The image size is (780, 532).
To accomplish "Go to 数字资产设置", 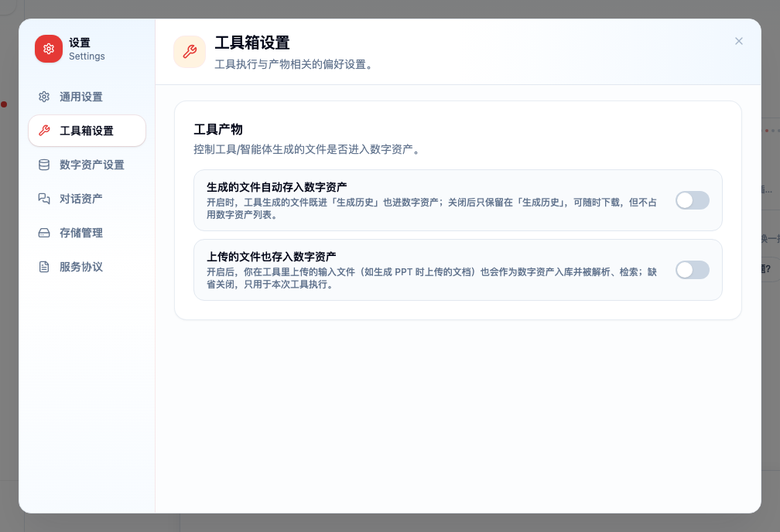I will tap(87, 165).
